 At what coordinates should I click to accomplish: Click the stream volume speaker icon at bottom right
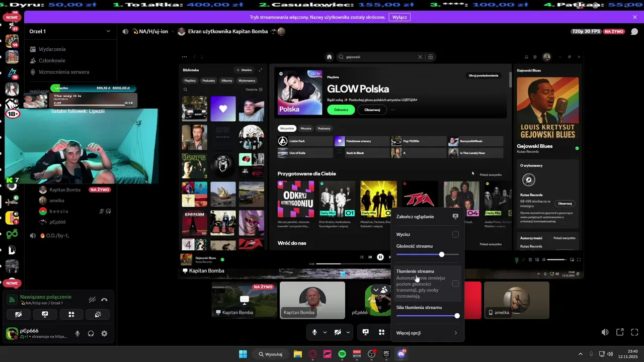click(x=605, y=332)
